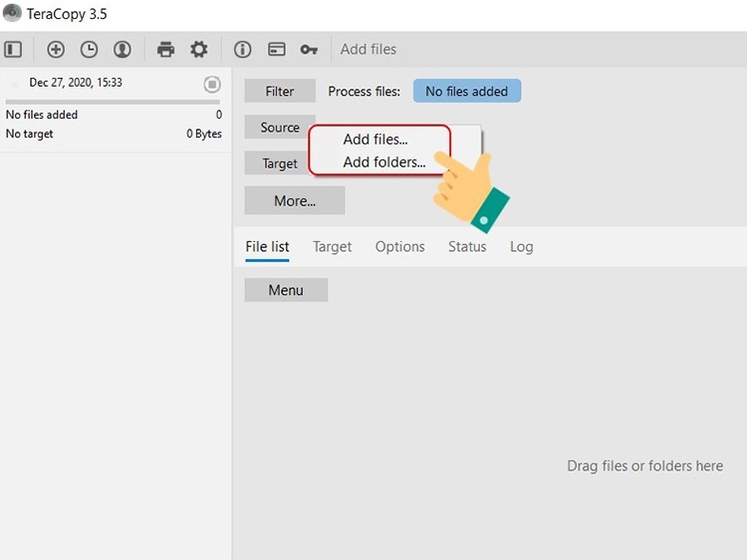Click the No files added sidebar text
This screenshot has width=747, height=560.
click(42, 115)
